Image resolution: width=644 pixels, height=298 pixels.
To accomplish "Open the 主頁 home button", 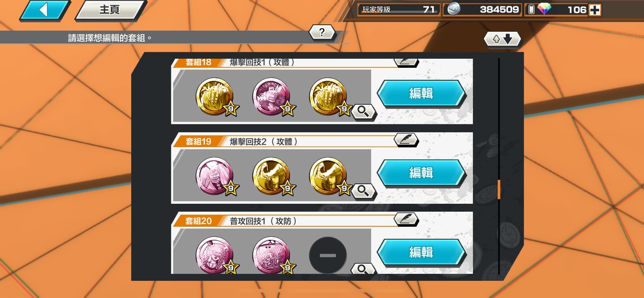I will tap(110, 10).
